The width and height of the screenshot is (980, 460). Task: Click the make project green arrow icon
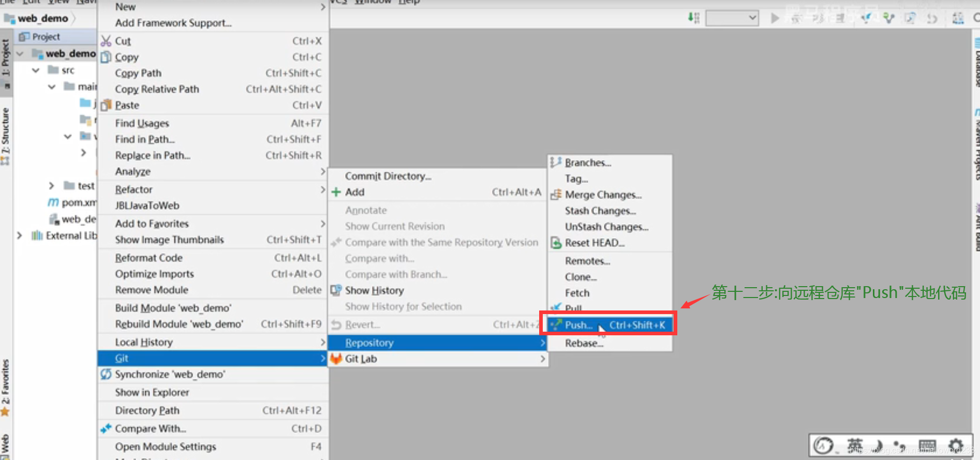(694, 18)
